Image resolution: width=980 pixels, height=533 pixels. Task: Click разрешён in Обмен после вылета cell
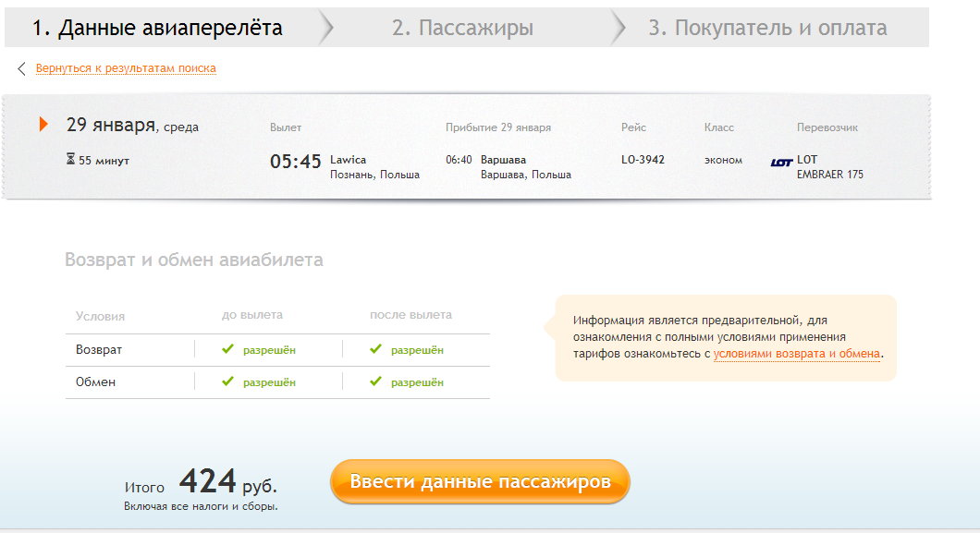(x=417, y=382)
